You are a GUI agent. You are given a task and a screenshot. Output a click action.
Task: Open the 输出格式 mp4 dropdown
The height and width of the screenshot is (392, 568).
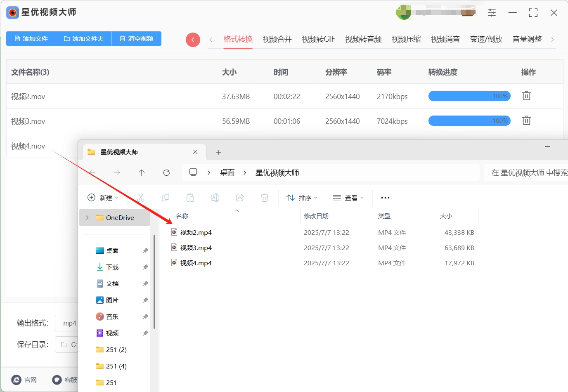pos(67,323)
